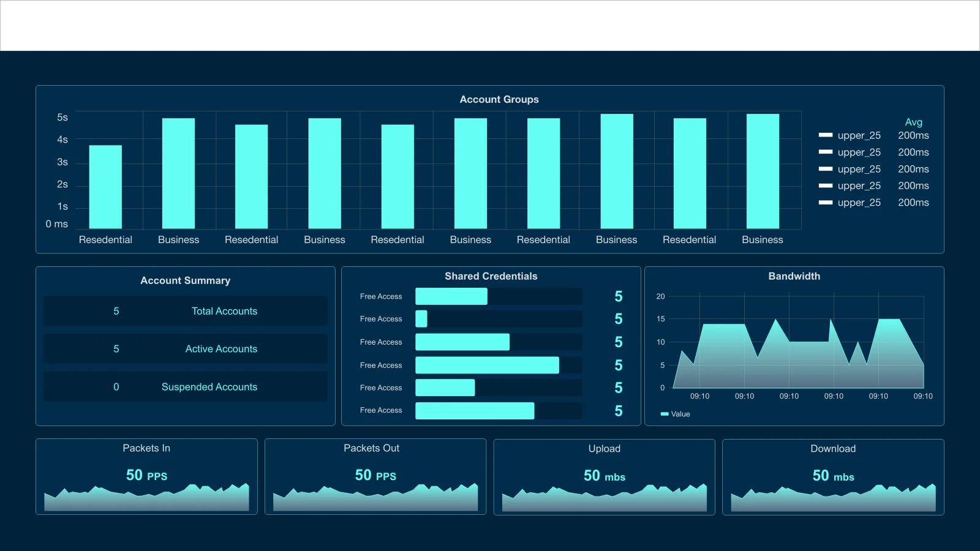The image size is (980, 551).
Task: Click the sparkline chart in Packets Out
Action: pyautogui.click(x=375, y=498)
